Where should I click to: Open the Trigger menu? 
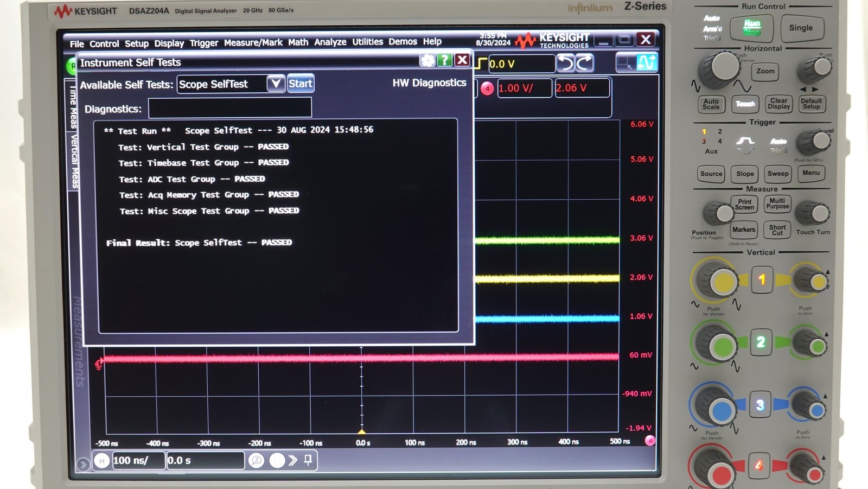coord(203,43)
